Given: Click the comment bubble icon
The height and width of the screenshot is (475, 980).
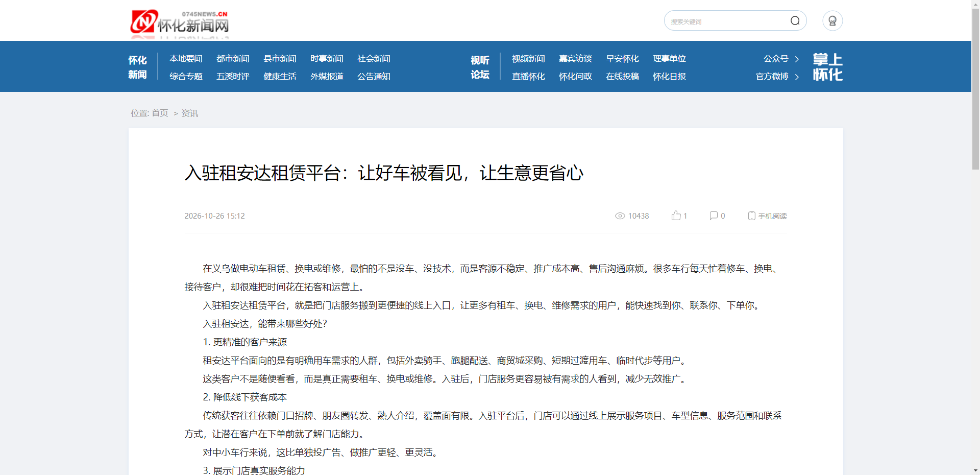Looking at the screenshot, I should pyautogui.click(x=714, y=216).
